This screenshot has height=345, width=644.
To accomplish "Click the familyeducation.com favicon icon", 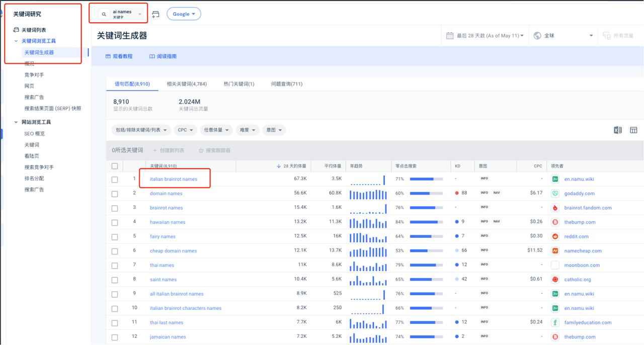I will coord(555,322).
